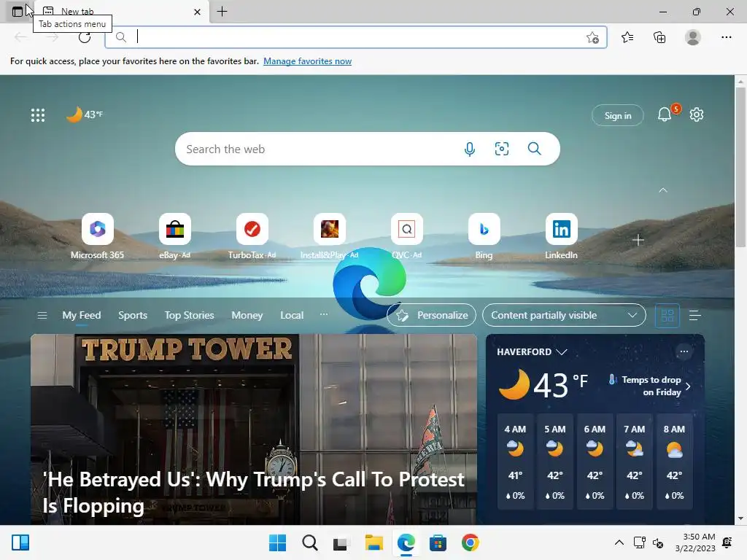Image resolution: width=747 pixels, height=560 pixels.
Task: Open the eBay quick link
Action: (175, 236)
